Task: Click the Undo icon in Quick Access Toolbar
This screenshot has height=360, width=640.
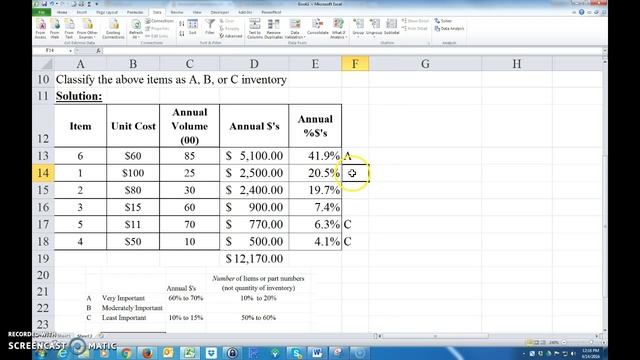Action: click(52, 4)
